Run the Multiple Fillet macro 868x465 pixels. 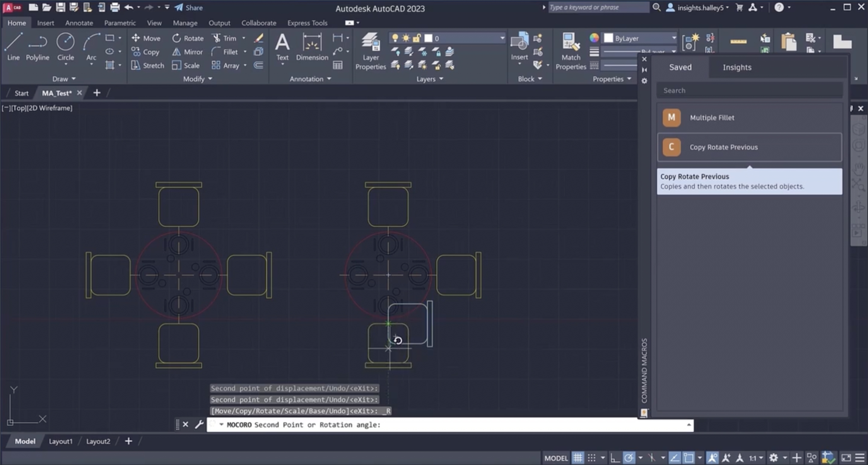(x=749, y=117)
